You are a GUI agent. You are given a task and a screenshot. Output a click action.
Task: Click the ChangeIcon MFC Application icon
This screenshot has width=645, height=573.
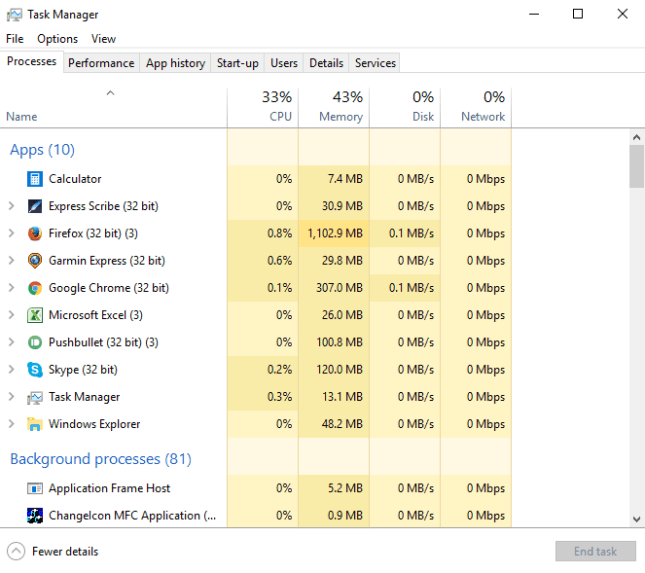pos(35,515)
